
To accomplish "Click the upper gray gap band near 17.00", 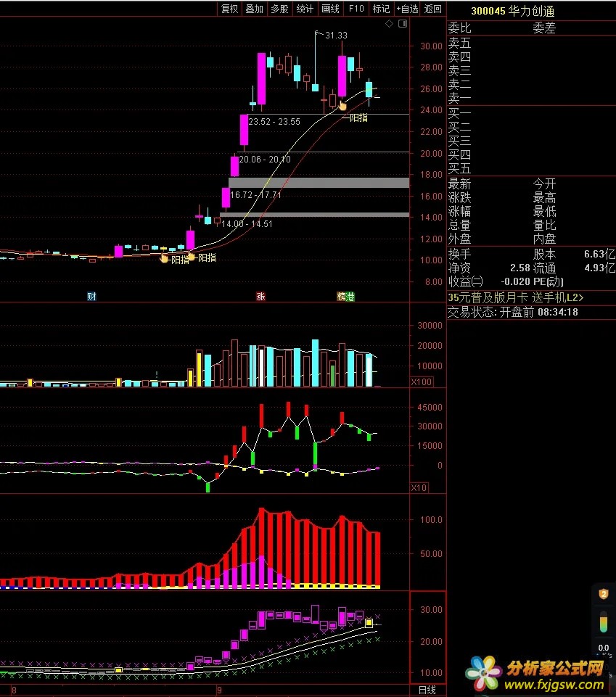I will point(319,183).
